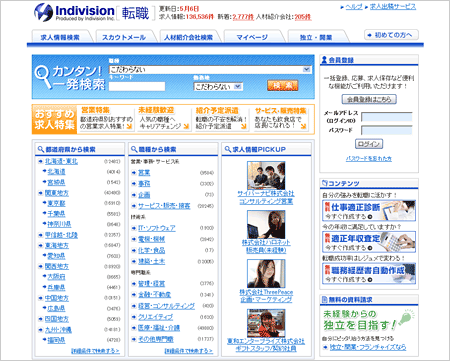The image size is (450, 361).
Task: Select the 東京都 link
Action: point(56,203)
